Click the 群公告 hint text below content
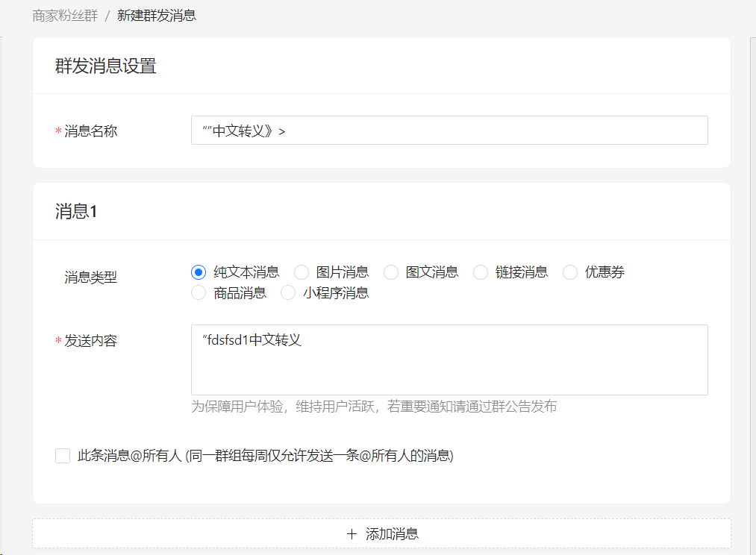756x555 pixels. (x=374, y=407)
